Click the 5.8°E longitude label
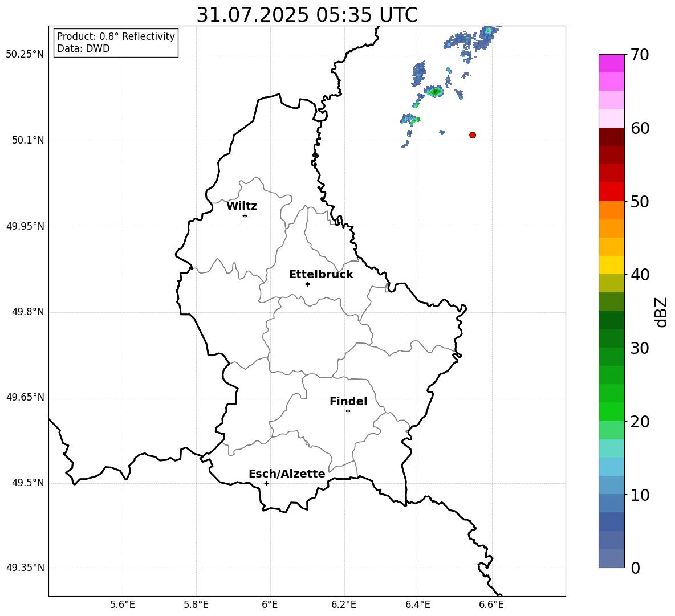675x616 pixels. [196, 605]
